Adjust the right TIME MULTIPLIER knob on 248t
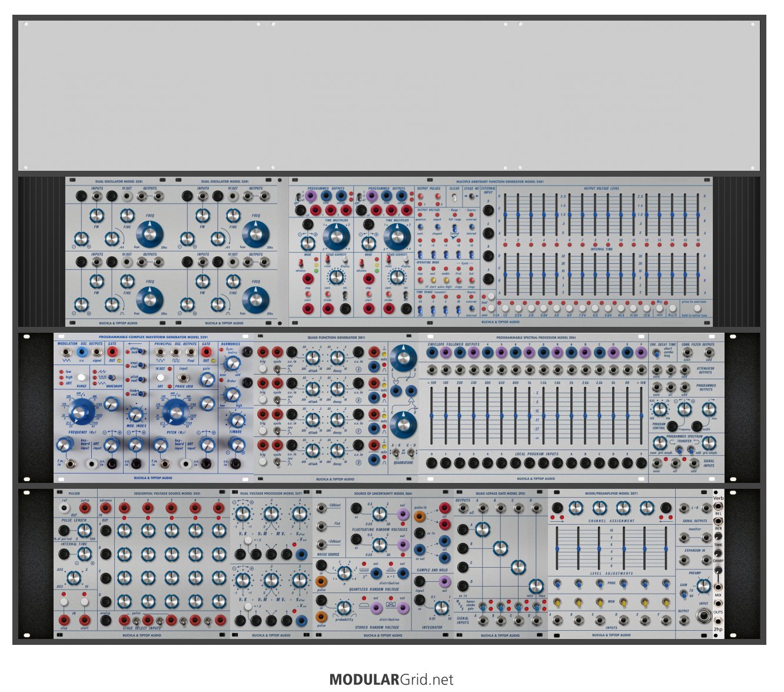Viewport: 784px width, 692px height. [397, 237]
